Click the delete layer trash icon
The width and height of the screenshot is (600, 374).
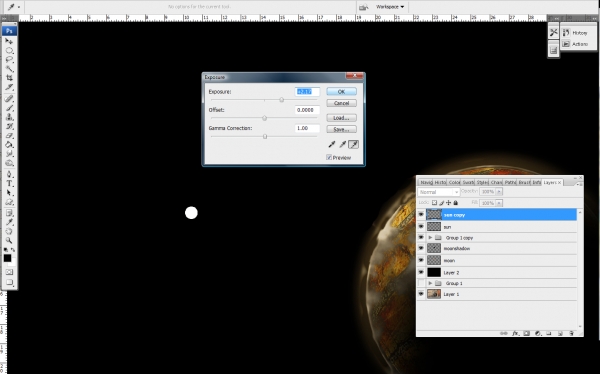(x=571, y=333)
